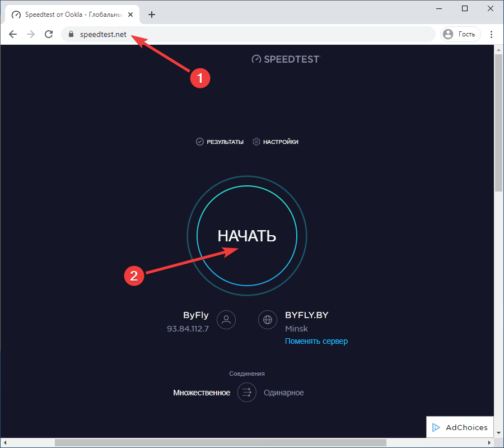504x448 pixels.
Task: Click the Speedtest logo at top
Action: [285, 59]
